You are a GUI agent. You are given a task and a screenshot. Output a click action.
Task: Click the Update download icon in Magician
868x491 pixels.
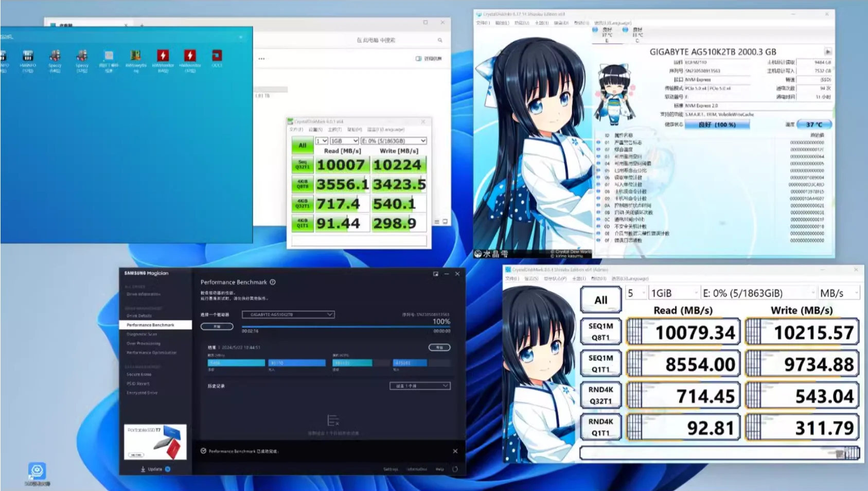[143, 469]
